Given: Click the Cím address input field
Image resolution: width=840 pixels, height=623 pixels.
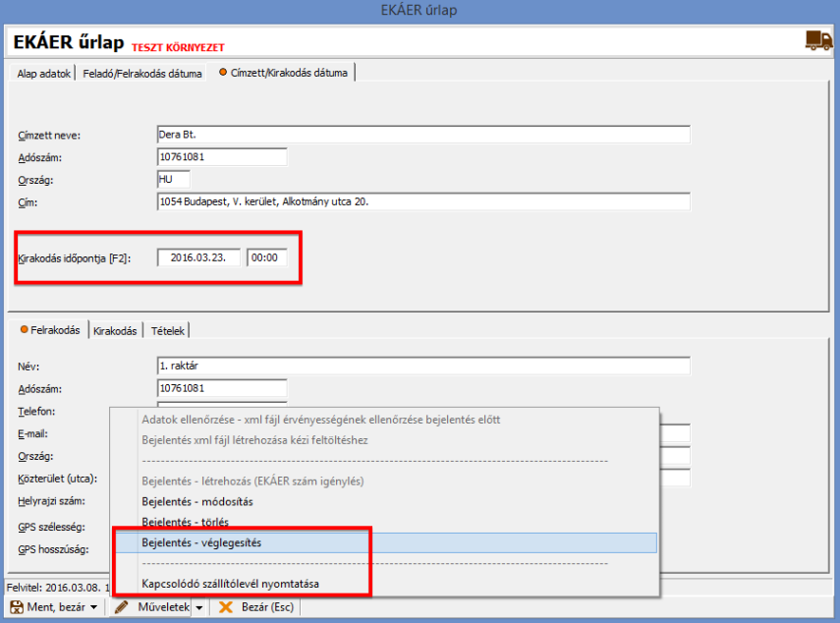Looking at the screenshot, I should pyautogui.click(x=422, y=201).
